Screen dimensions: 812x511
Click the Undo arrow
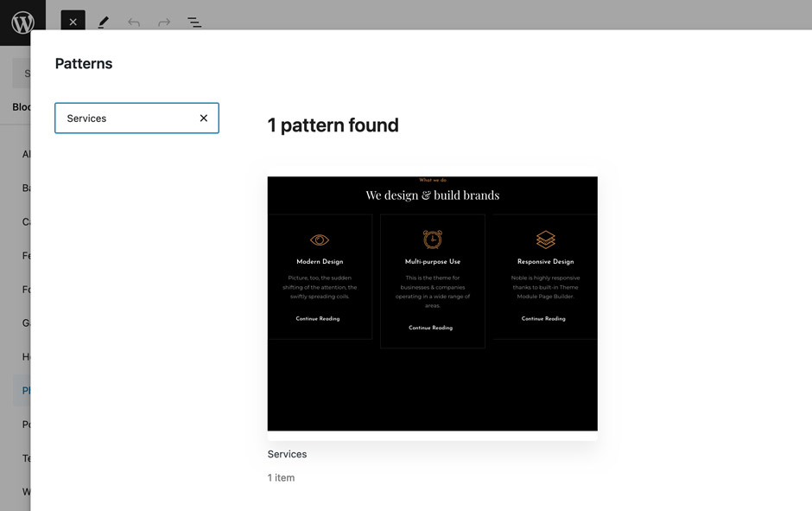coord(134,22)
